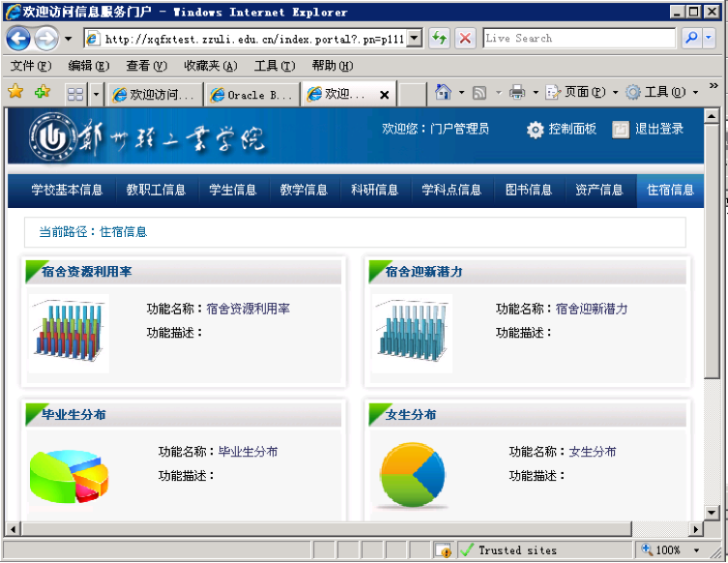Open the 工具(O) gear toolbar menu
728x563 pixels.
point(661,93)
